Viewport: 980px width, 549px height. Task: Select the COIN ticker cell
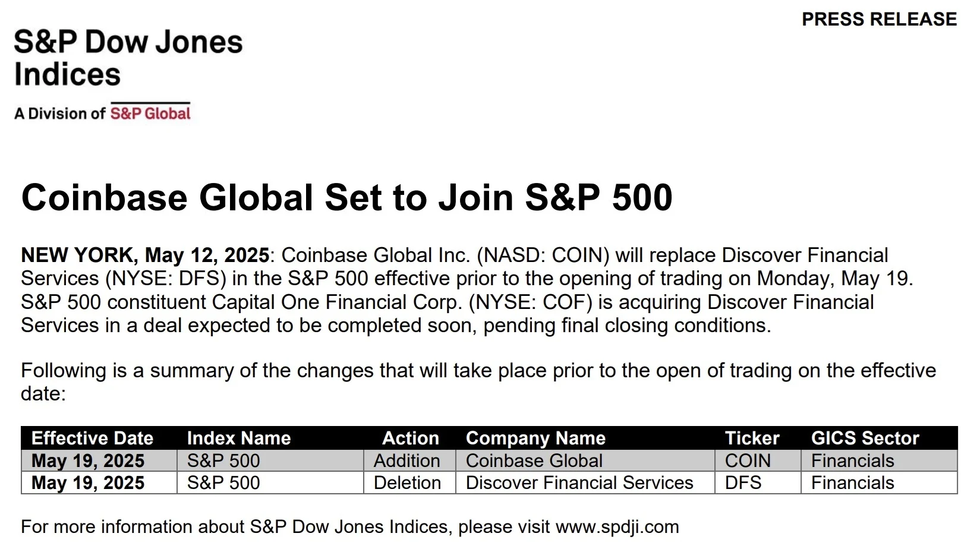(x=748, y=461)
